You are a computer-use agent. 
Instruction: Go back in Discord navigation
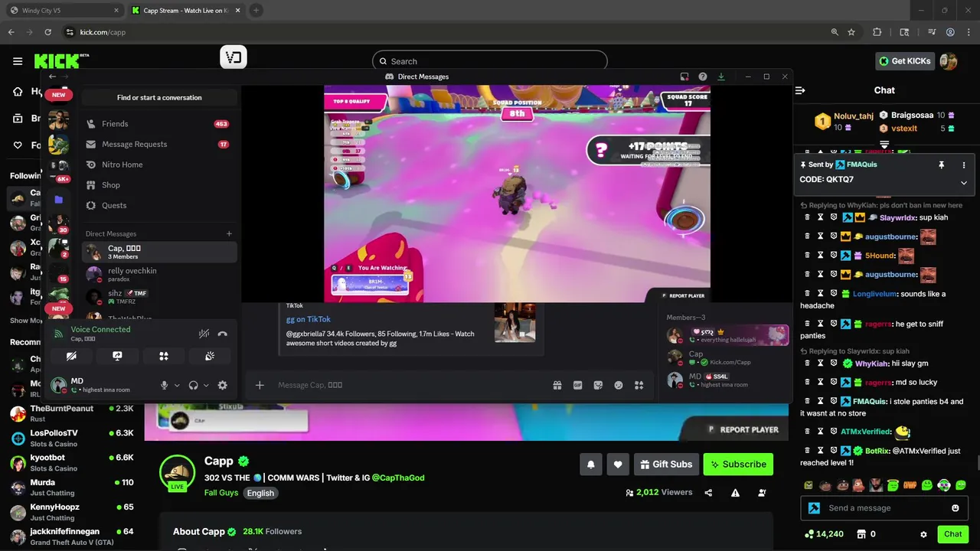[x=52, y=77]
